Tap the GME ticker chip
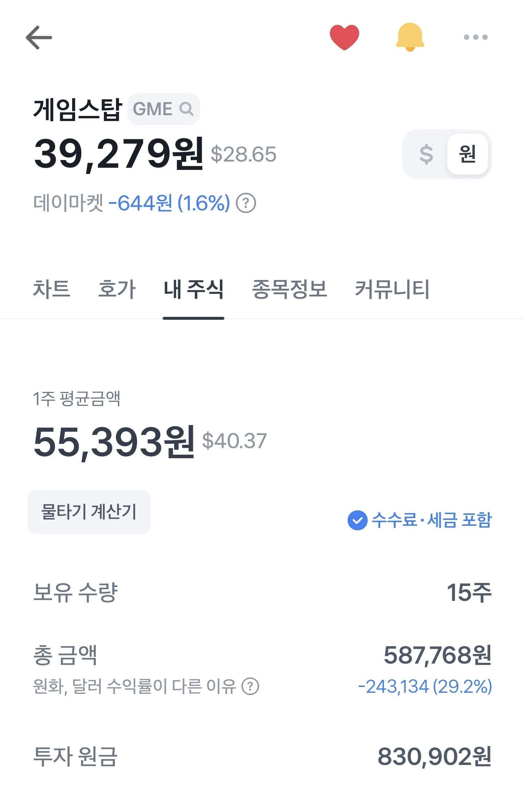Screen dimensions: 525x812 click(x=163, y=109)
